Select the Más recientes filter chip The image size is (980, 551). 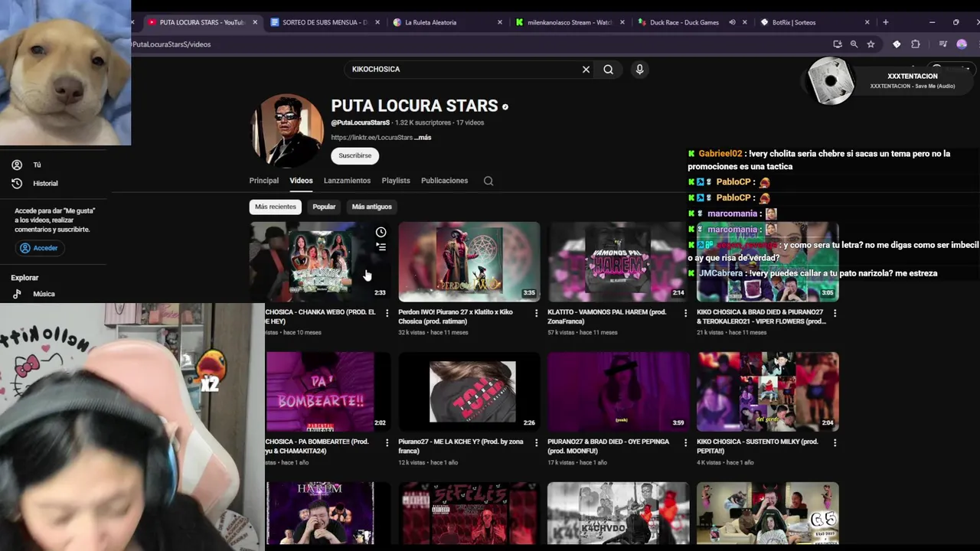pyautogui.click(x=276, y=207)
